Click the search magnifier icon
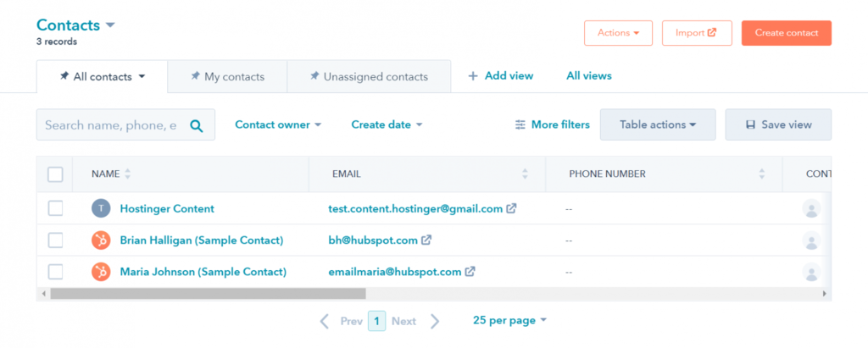Screen dimensions: 868x348 click(196, 125)
